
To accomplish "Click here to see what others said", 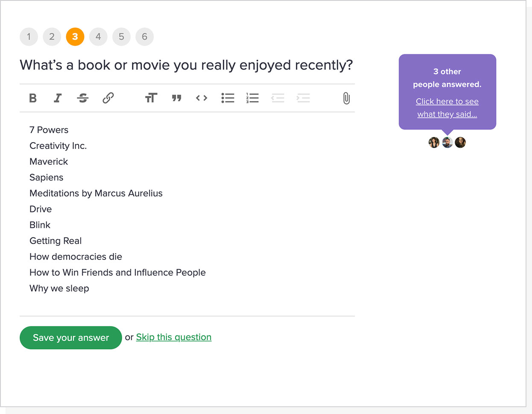I will 447,108.
